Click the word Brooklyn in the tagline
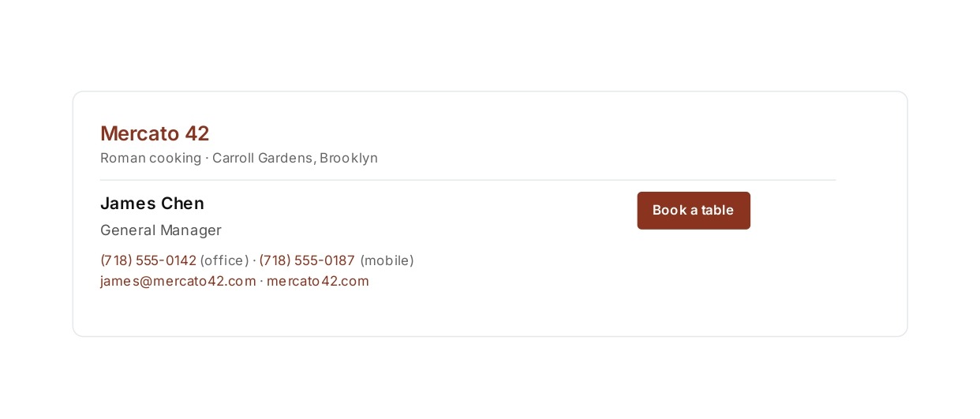The image size is (980, 419). 349,158
